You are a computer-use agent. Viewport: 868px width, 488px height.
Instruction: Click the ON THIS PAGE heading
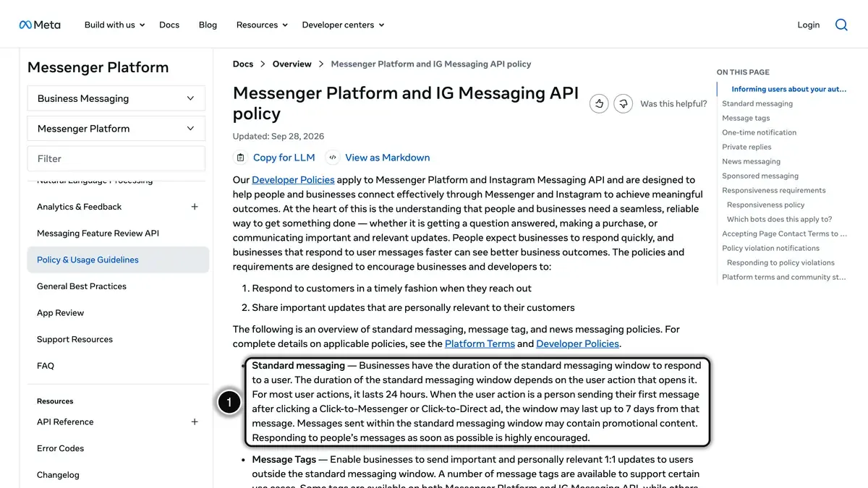pos(743,72)
